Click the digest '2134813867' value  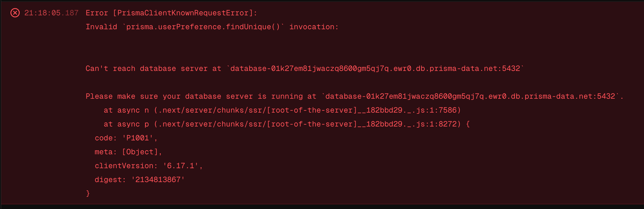point(158,179)
